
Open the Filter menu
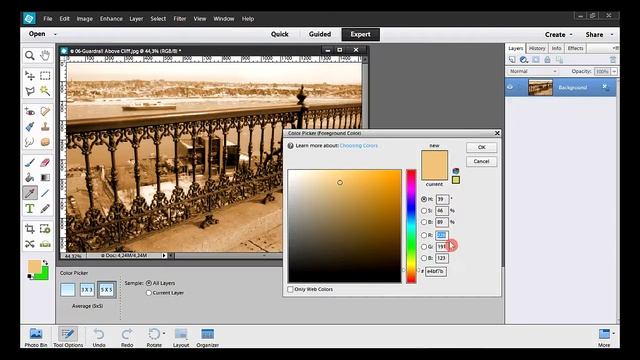click(x=180, y=19)
